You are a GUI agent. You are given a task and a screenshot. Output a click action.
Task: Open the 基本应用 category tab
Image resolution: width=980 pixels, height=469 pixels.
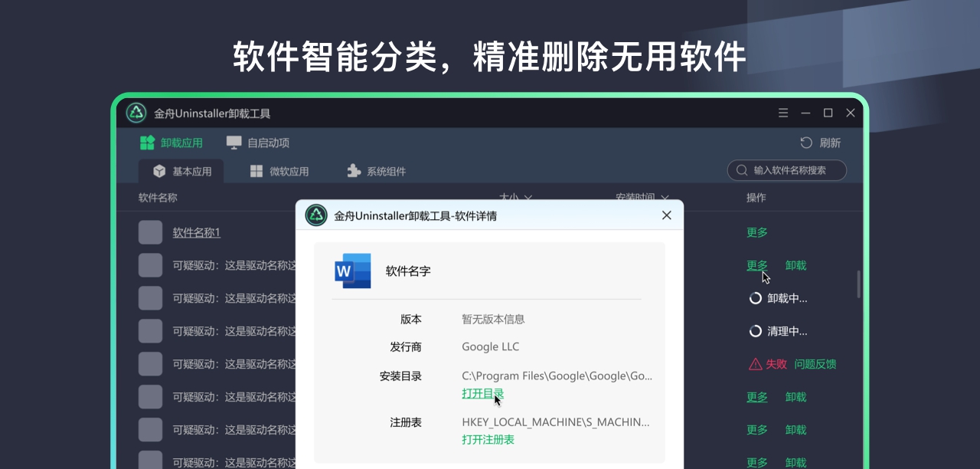coord(181,171)
